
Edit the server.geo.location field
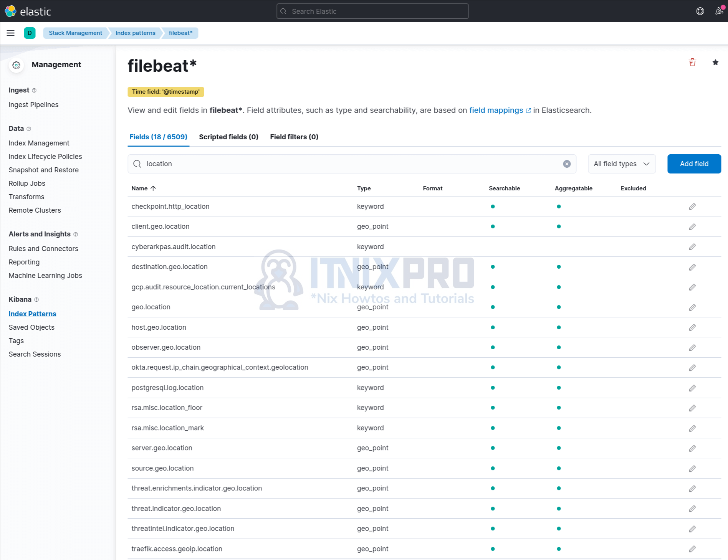pyautogui.click(x=692, y=448)
